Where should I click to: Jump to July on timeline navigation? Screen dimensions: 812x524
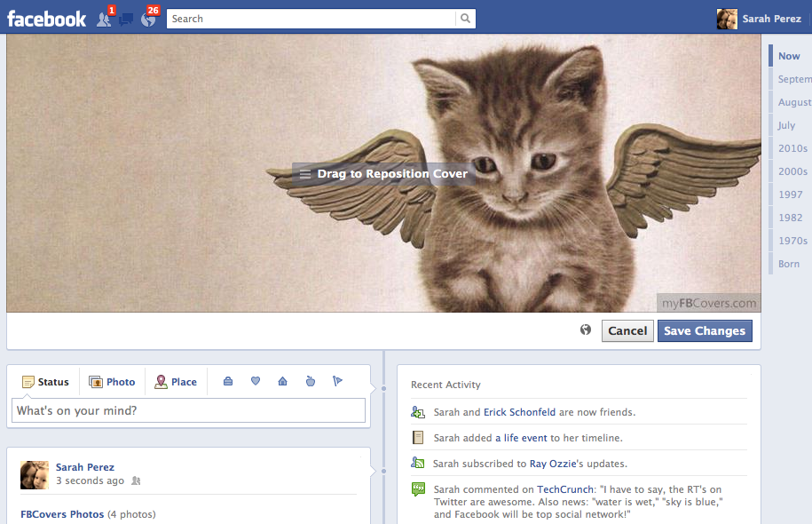[x=786, y=125]
